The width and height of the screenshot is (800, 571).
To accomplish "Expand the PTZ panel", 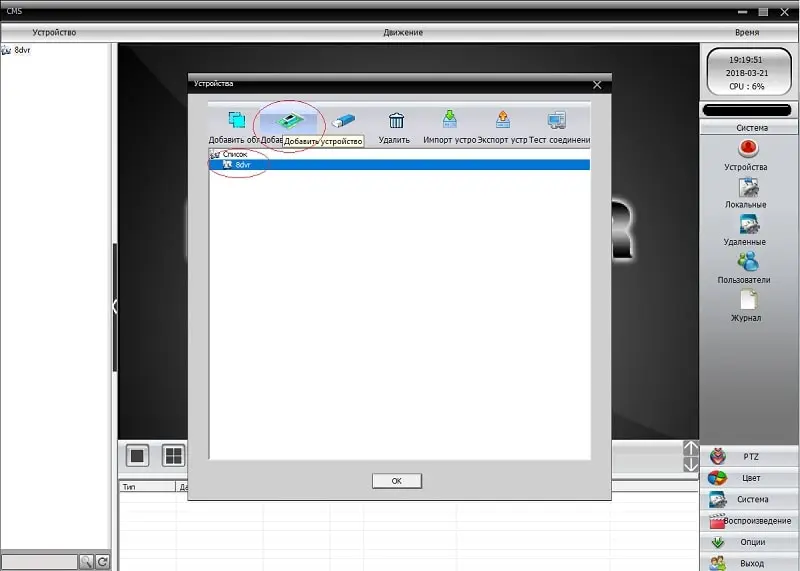I will 750,456.
